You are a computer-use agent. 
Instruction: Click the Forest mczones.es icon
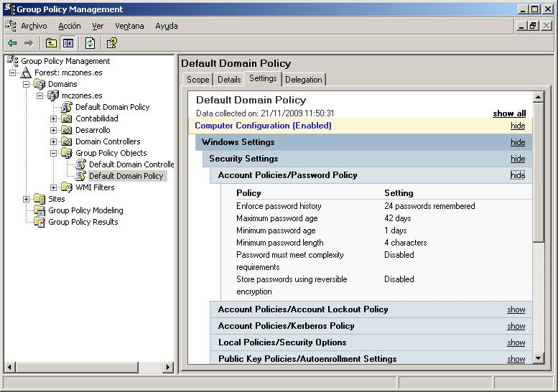pos(26,73)
